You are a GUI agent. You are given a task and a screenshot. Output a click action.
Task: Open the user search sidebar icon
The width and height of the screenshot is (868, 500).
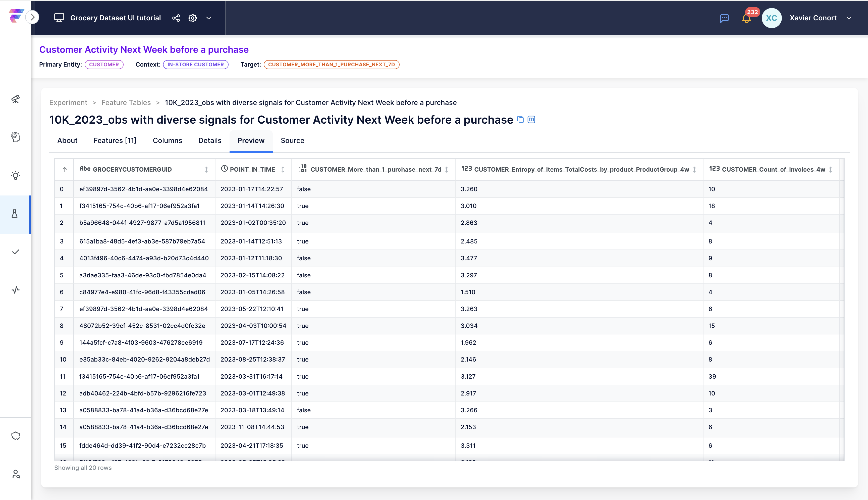[16, 474]
